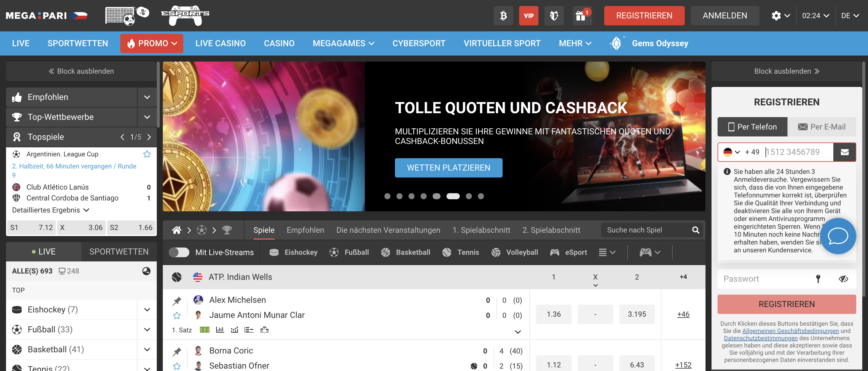The width and height of the screenshot is (868, 371).
Task: Click the home icon in breadcrumb
Action: pos(177,230)
